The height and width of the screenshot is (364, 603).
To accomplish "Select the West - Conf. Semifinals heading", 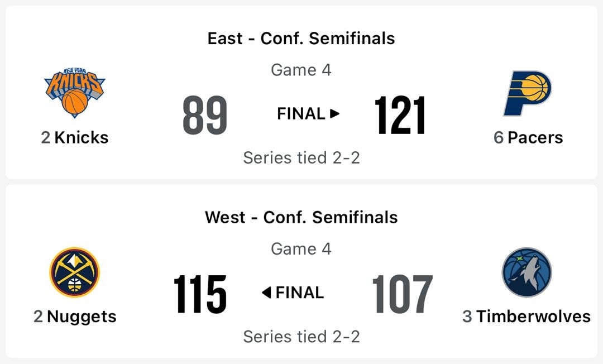I will coord(301,217).
